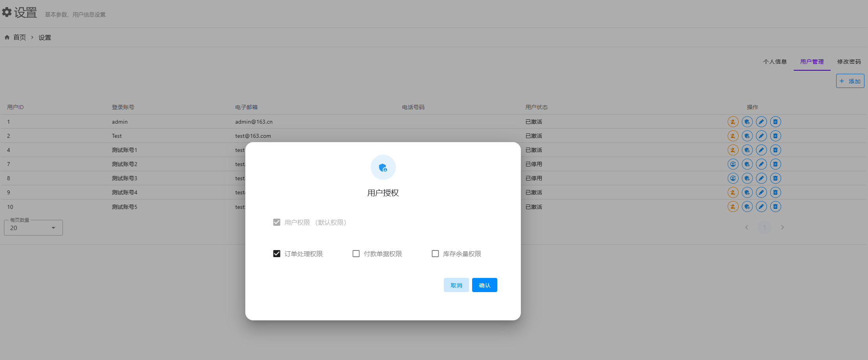The width and height of the screenshot is (868, 360).
Task: Click the delete icon for user Test
Action: click(775, 136)
